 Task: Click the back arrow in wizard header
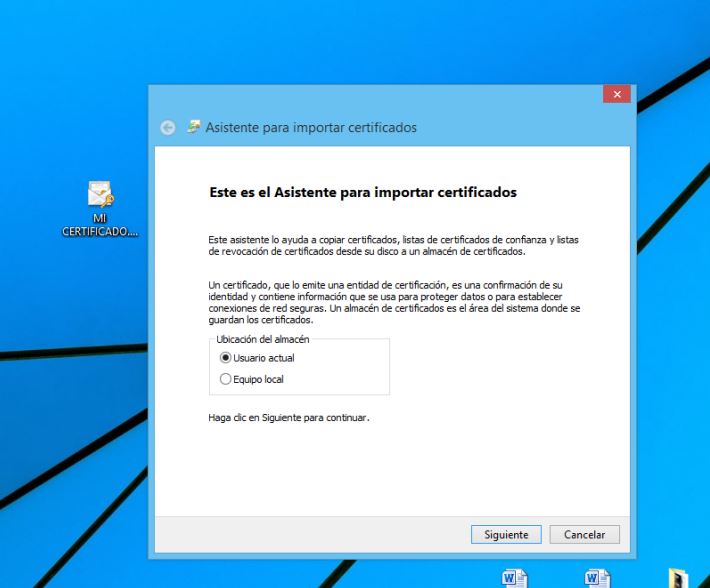(x=168, y=128)
